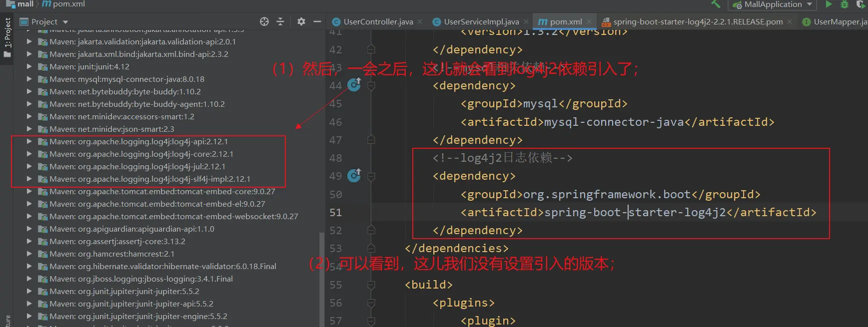868x327 pixels.
Task: Click the Maven gutter icon on line 49
Action: click(x=354, y=175)
